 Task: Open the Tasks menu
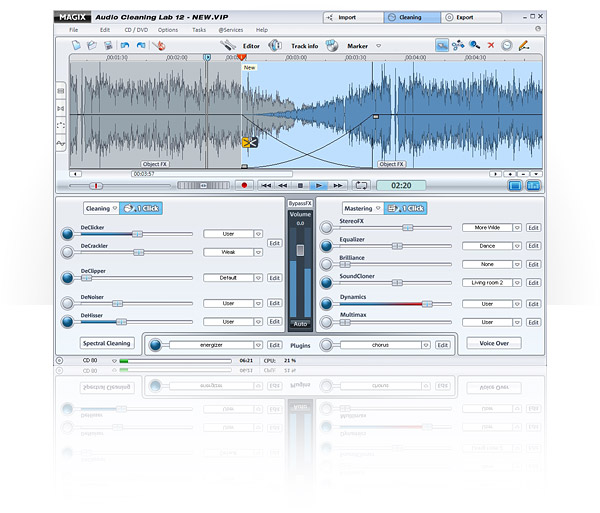[199, 30]
